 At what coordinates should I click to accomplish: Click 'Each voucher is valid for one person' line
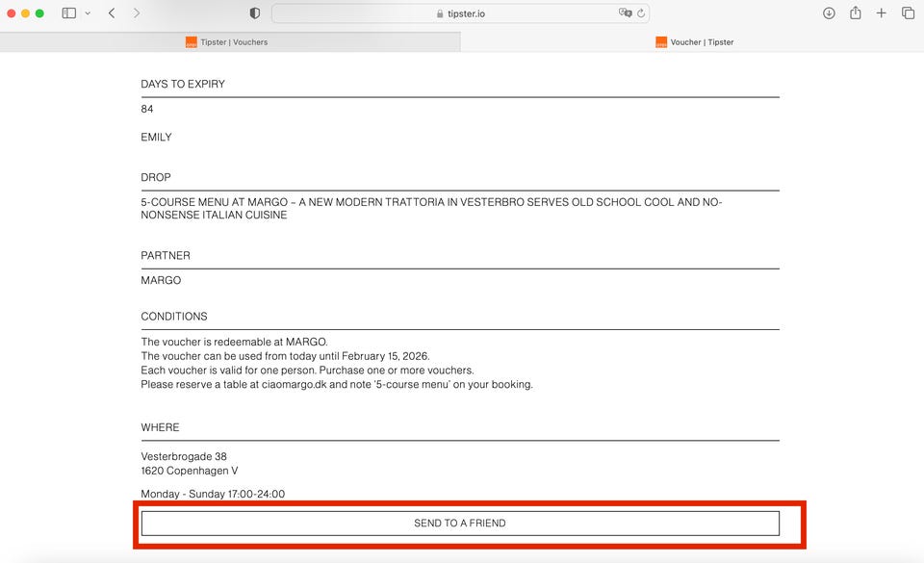coord(307,370)
